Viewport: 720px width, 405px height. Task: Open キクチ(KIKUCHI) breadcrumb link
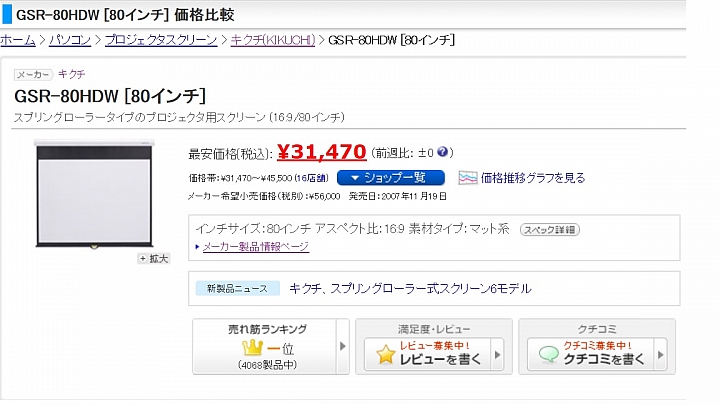272,40
